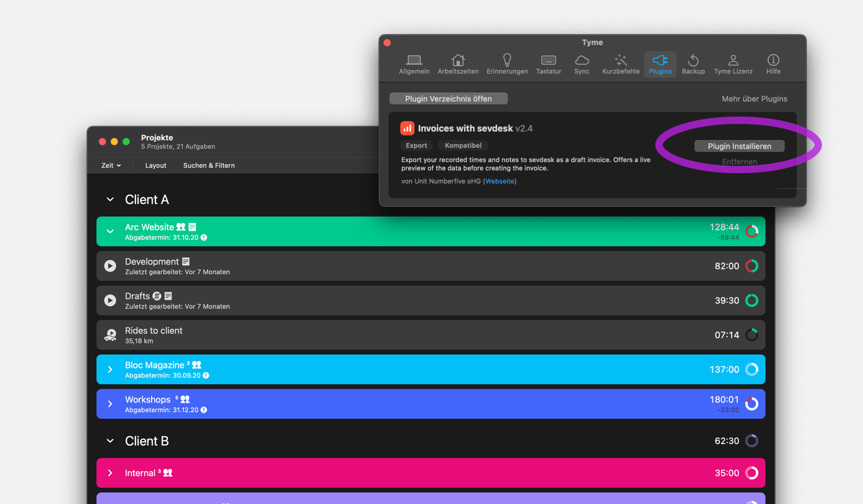Click the Internal project progress ring
Screen dimensions: 863x504
(752, 473)
